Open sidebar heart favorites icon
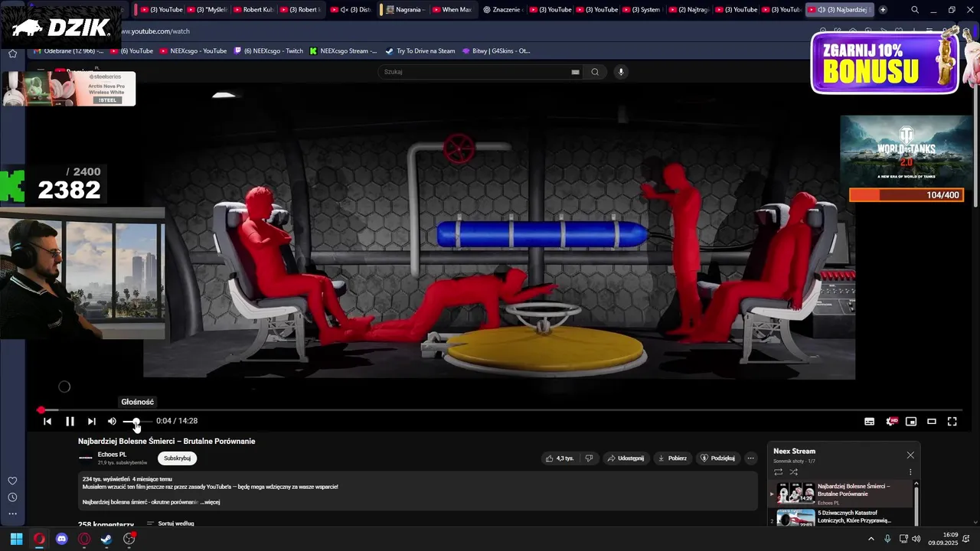Screen dimensions: 980x551 (12, 481)
